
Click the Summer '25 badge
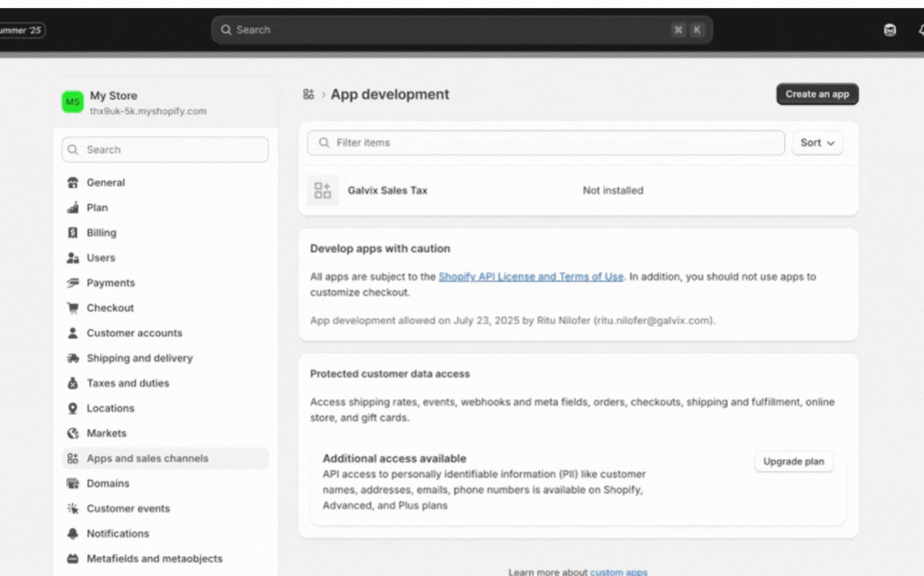coord(21,30)
